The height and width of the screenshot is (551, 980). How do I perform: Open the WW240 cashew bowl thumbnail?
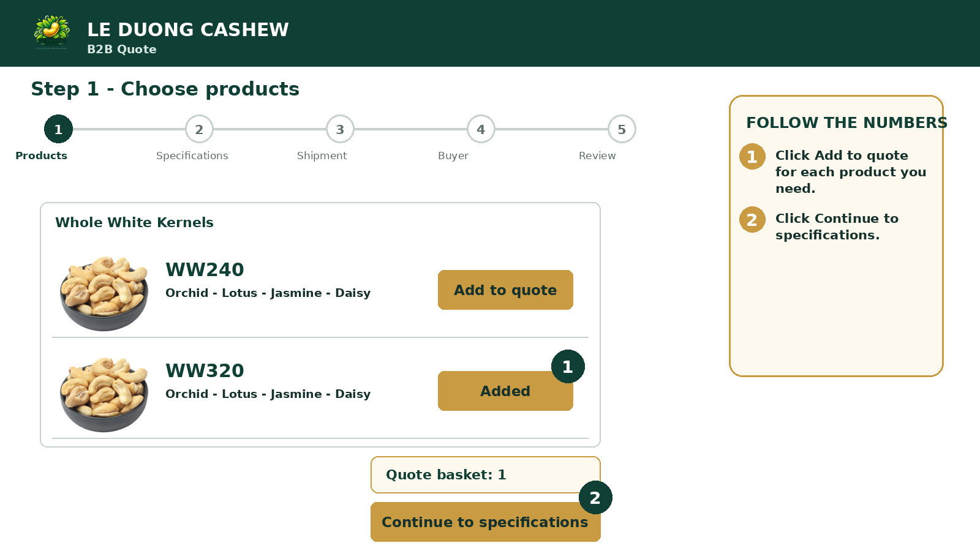coord(104,293)
